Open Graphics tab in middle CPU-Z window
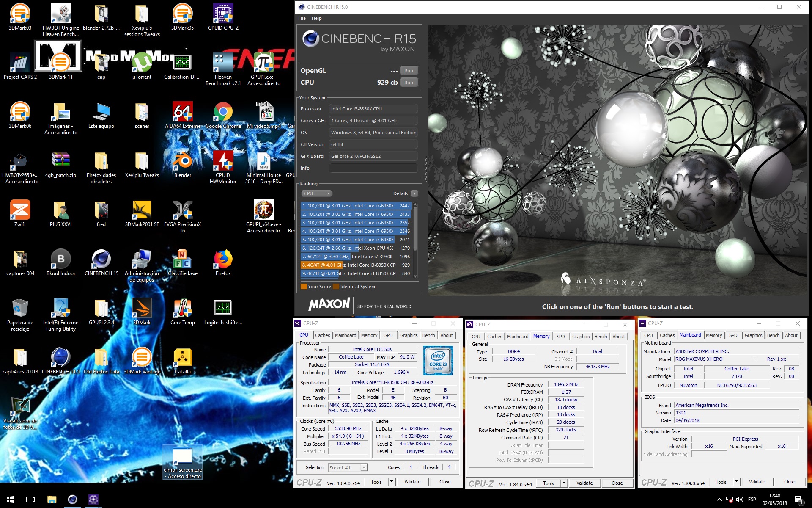 (x=581, y=337)
